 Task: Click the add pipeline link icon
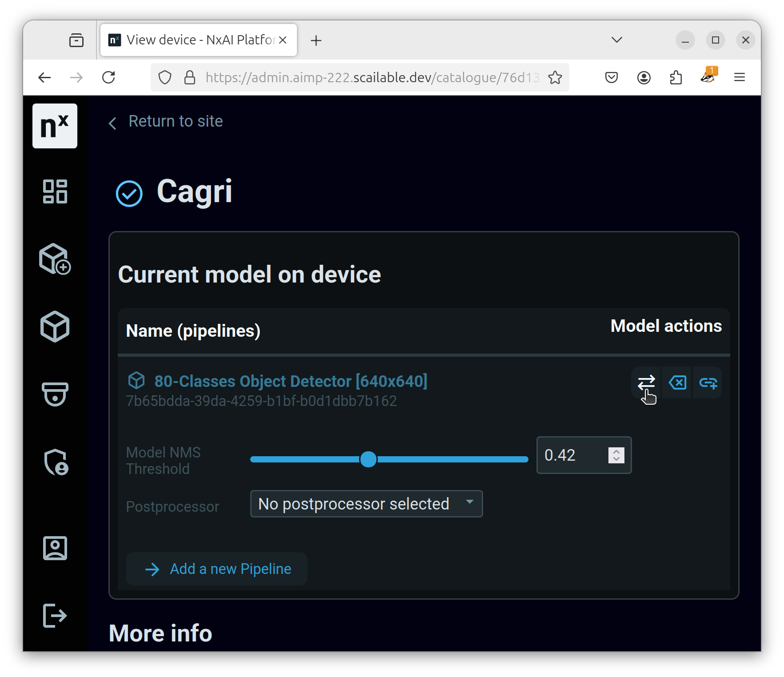[x=708, y=382]
